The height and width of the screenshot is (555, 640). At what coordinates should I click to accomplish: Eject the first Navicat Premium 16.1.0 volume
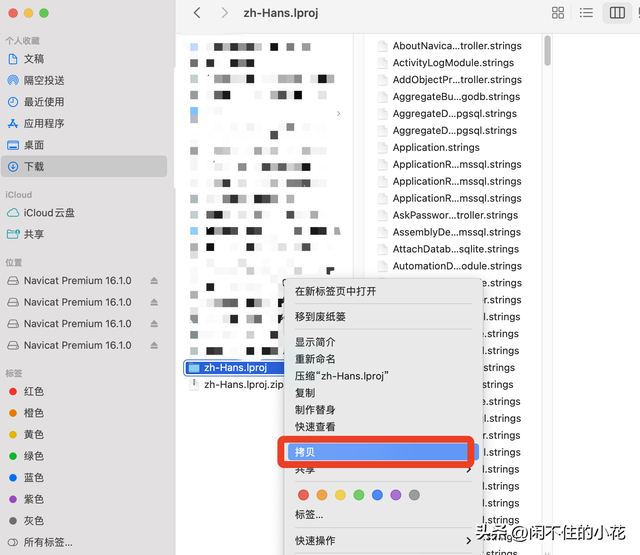pos(154,281)
